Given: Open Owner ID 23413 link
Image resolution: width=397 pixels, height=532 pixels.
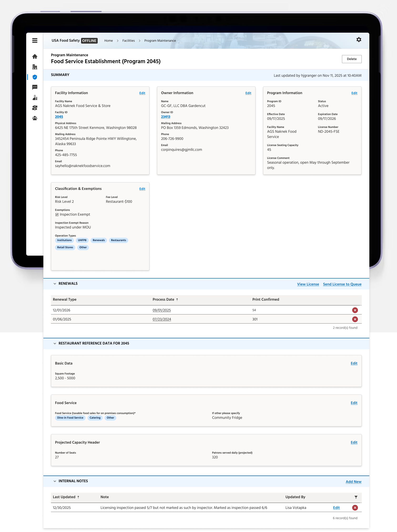Looking at the screenshot, I should point(165,117).
